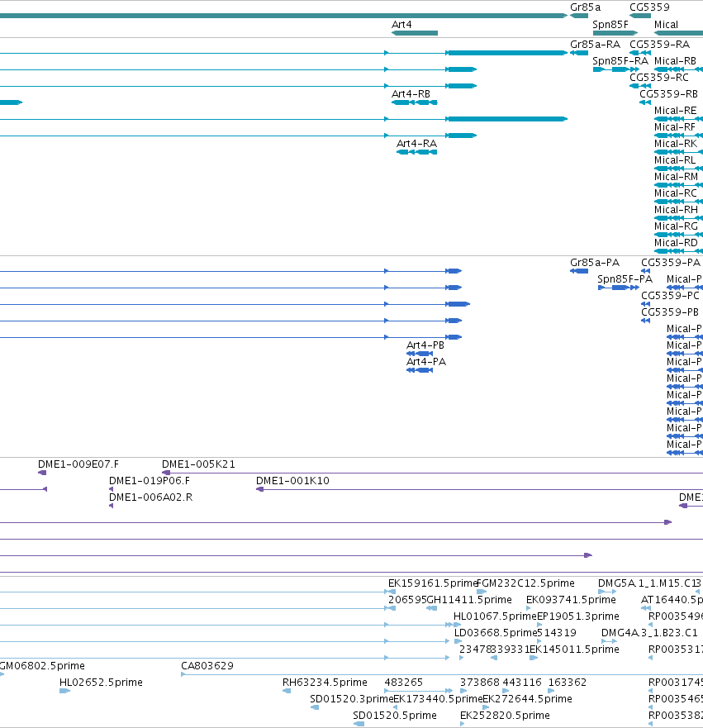Click CG5359-PC protein label
This screenshot has width=703, height=728.
[670, 296]
